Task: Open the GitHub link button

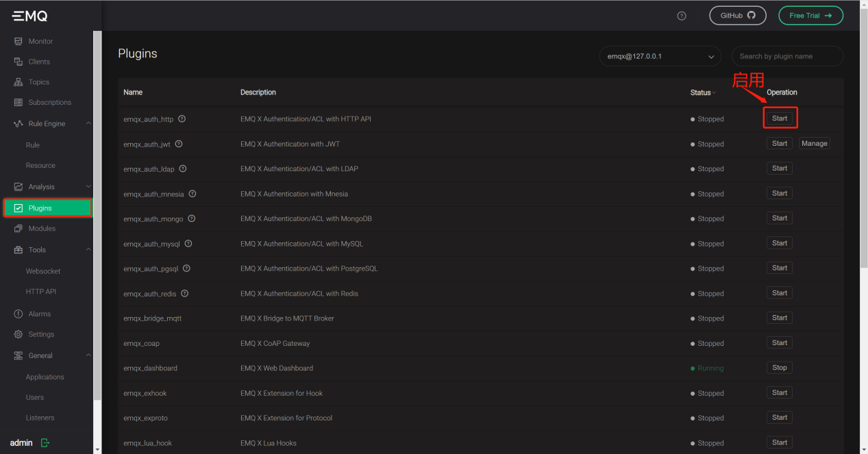Action: [738, 16]
